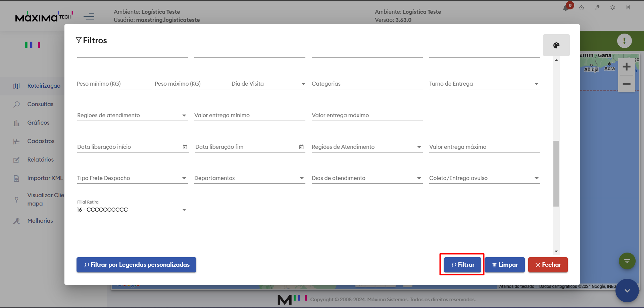The height and width of the screenshot is (308, 644).
Task: Expand the Dia de Visita dropdown
Action: click(268, 84)
